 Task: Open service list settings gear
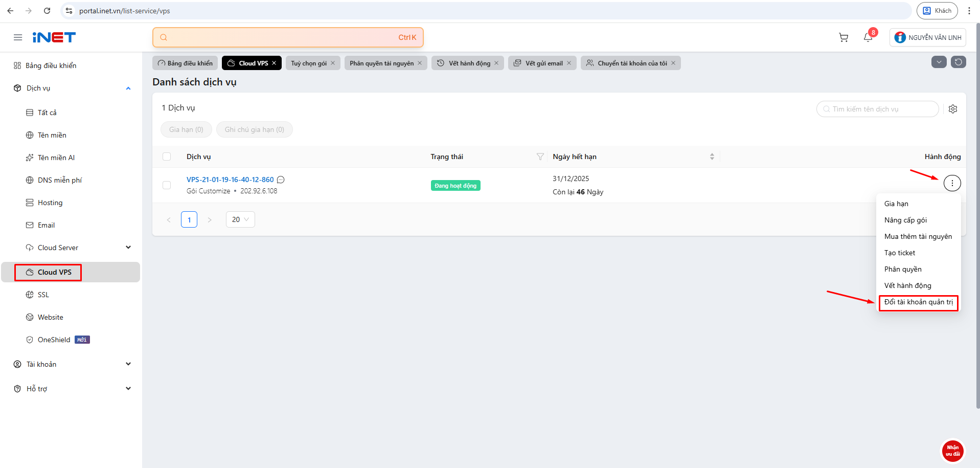point(953,109)
